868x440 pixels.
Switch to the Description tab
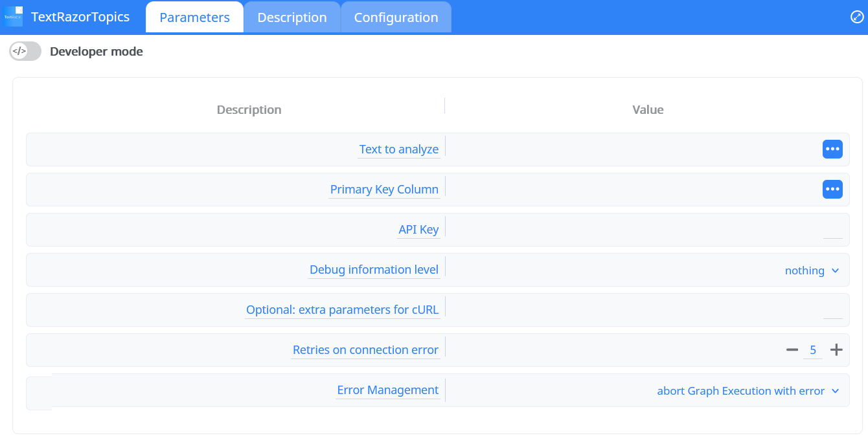click(292, 17)
